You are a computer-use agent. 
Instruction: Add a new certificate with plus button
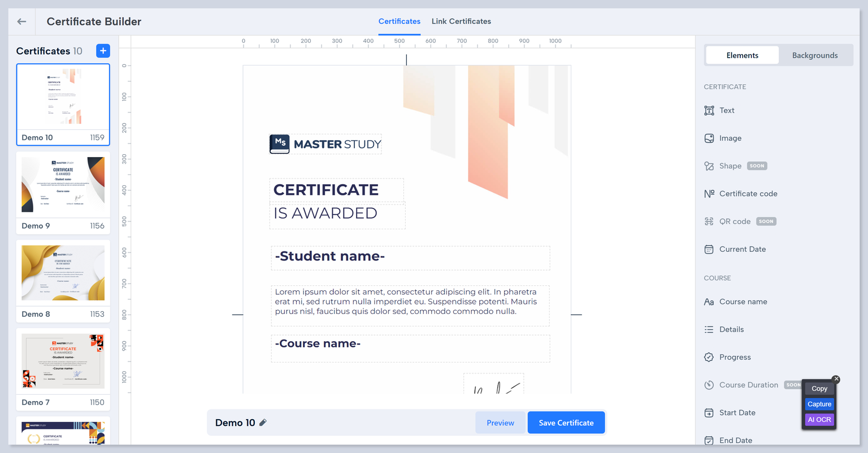point(103,51)
